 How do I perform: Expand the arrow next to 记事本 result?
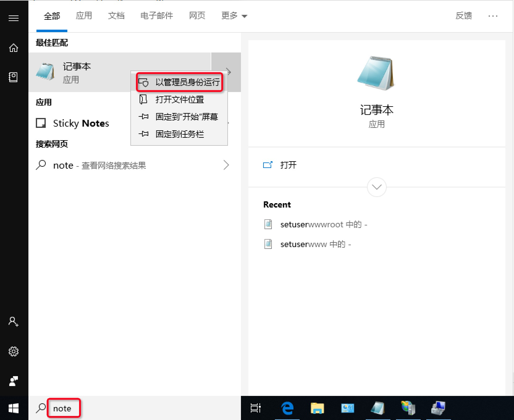(229, 72)
